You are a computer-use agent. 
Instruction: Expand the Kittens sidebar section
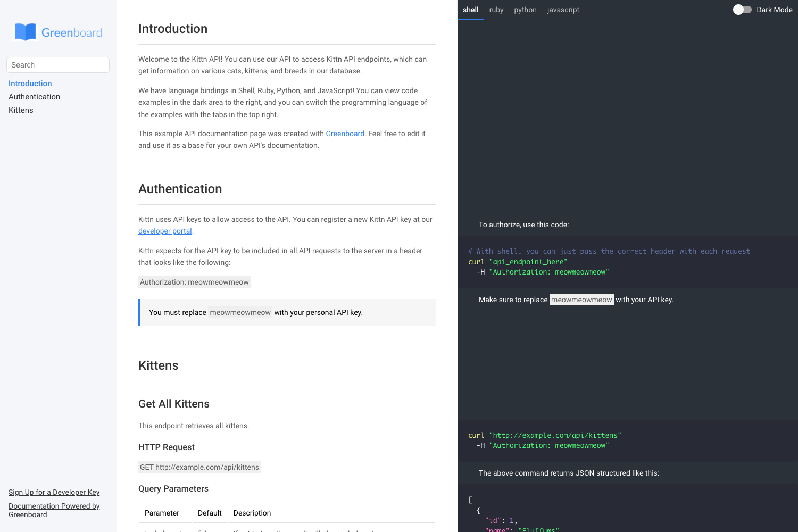21,110
